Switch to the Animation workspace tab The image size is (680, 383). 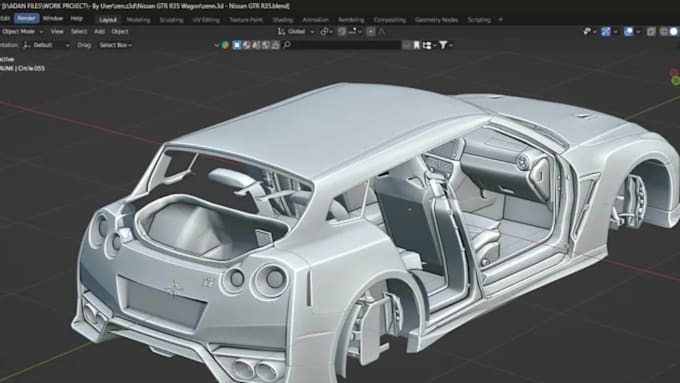[x=315, y=20]
